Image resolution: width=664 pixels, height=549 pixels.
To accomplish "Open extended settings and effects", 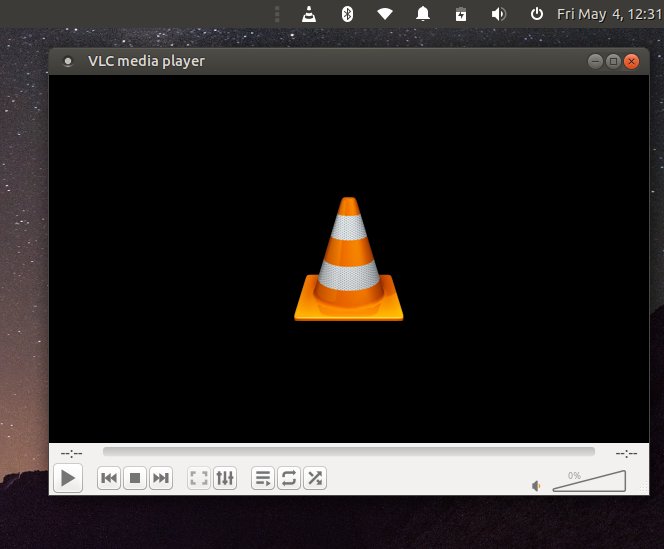I will pos(225,478).
